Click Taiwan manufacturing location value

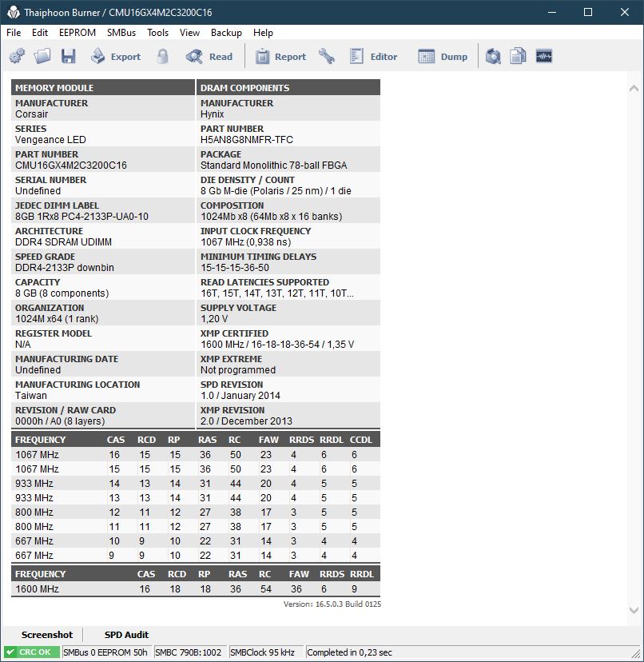coord(31,396)
